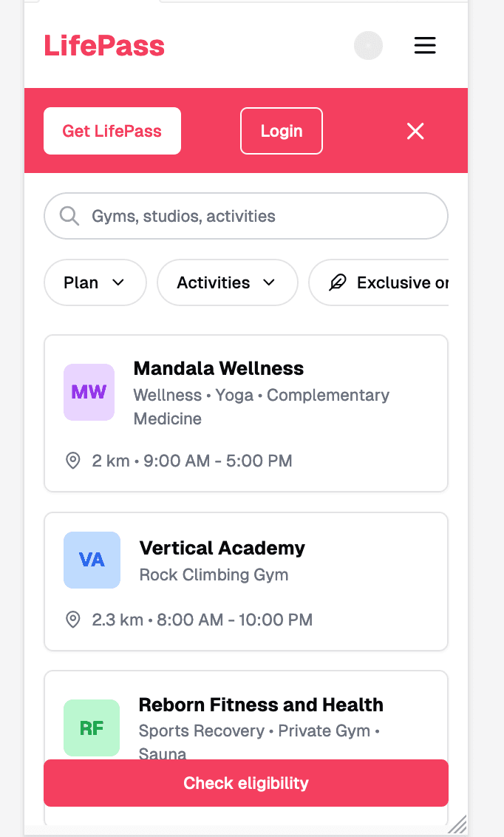The image size is (504, 837).
Task: Click the feather icon in Exclusive filter
Action: pyautogui.click(x=338, y=282)
